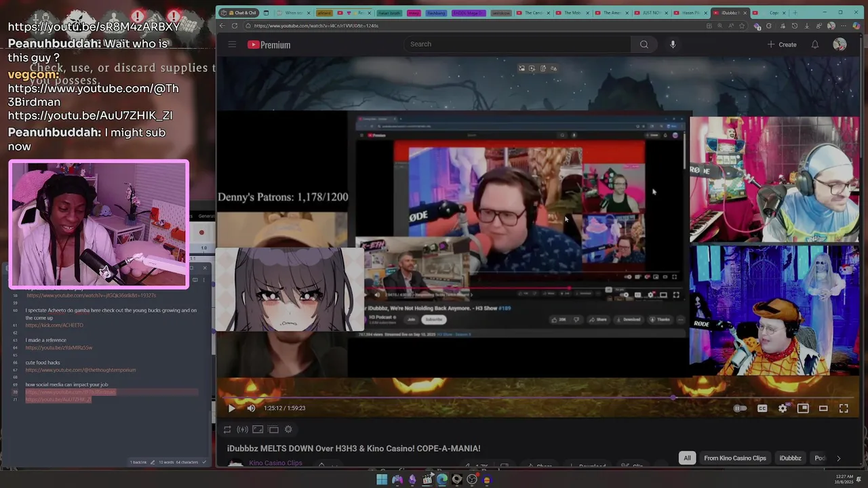Click 'how social media can impact your job' line
The image size is (868, 488).
[x=66, y=385]
